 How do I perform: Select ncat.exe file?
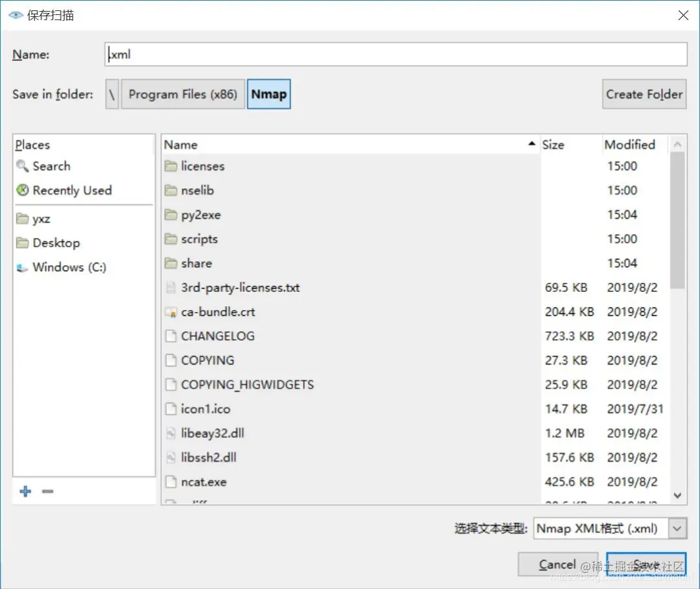(415, 482)
